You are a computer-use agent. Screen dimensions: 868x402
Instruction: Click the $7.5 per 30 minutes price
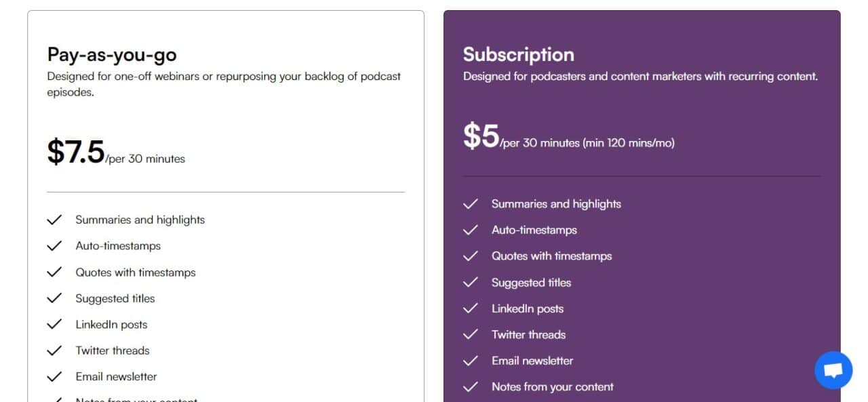click(x=116, y=153)
